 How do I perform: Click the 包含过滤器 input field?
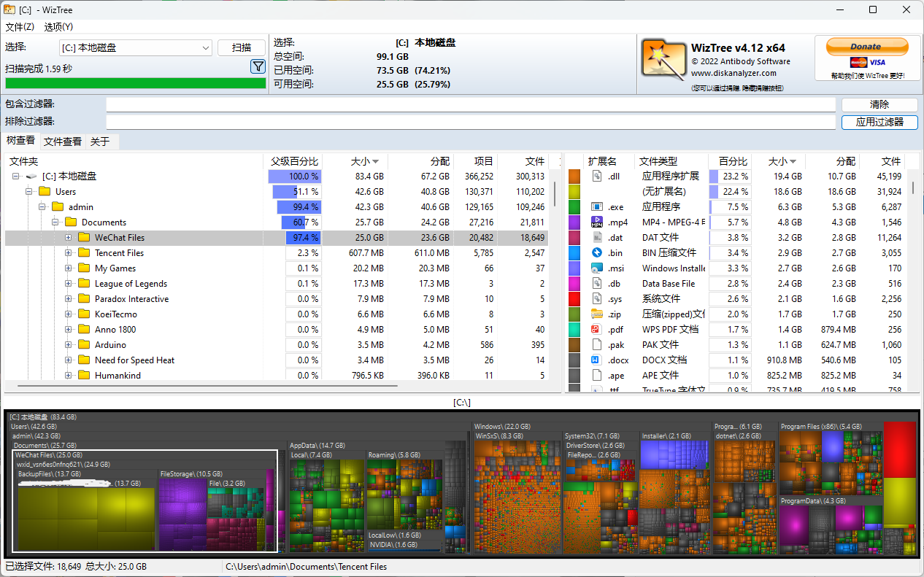pyautogui.click(x=470, y=104)
